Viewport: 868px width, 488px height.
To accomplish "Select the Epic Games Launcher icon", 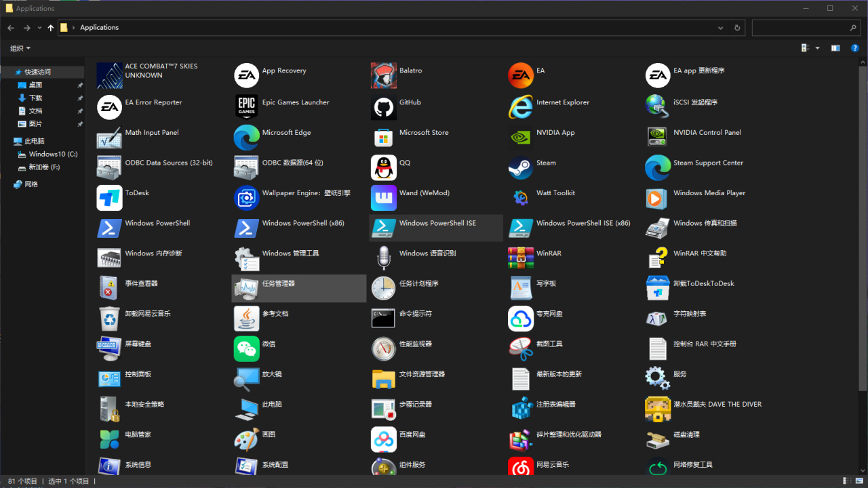I will pyautogui.click(x=247, y=106).
